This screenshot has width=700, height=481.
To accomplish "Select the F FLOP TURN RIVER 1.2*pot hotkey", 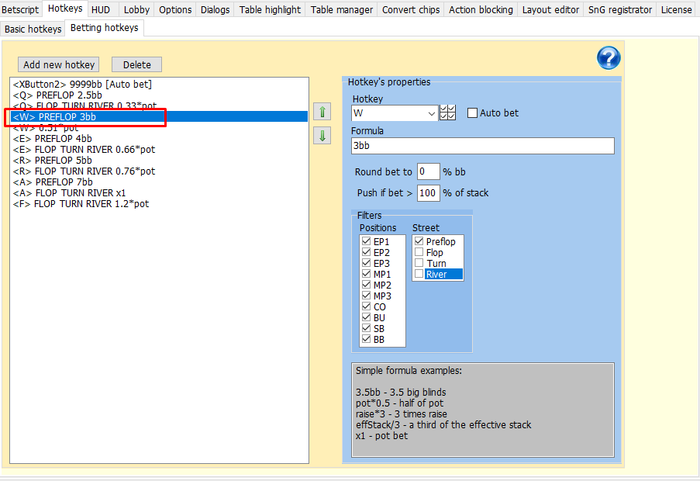I will [x=82, y=204].
